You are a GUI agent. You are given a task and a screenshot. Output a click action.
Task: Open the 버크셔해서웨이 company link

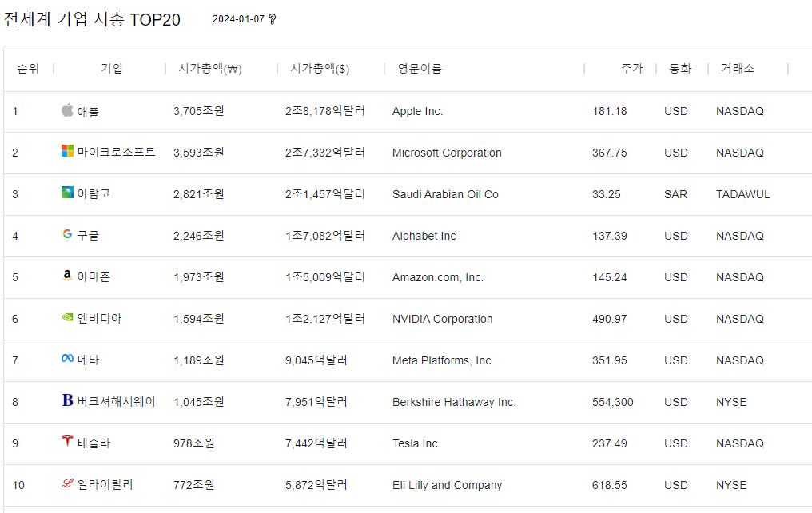point(116,401)
